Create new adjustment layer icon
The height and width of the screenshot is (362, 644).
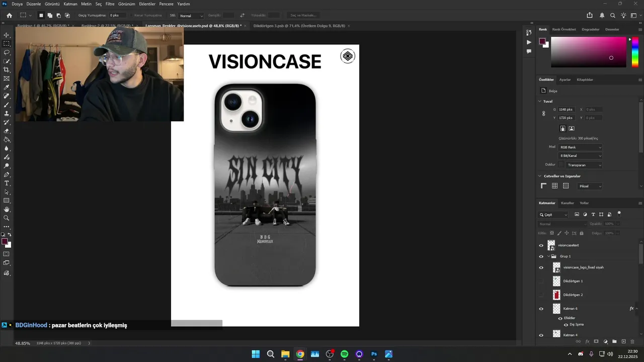point(605,341)
